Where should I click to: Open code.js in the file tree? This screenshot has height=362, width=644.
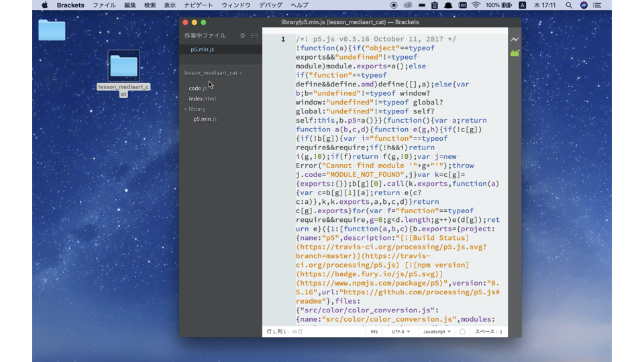[198, 88]
